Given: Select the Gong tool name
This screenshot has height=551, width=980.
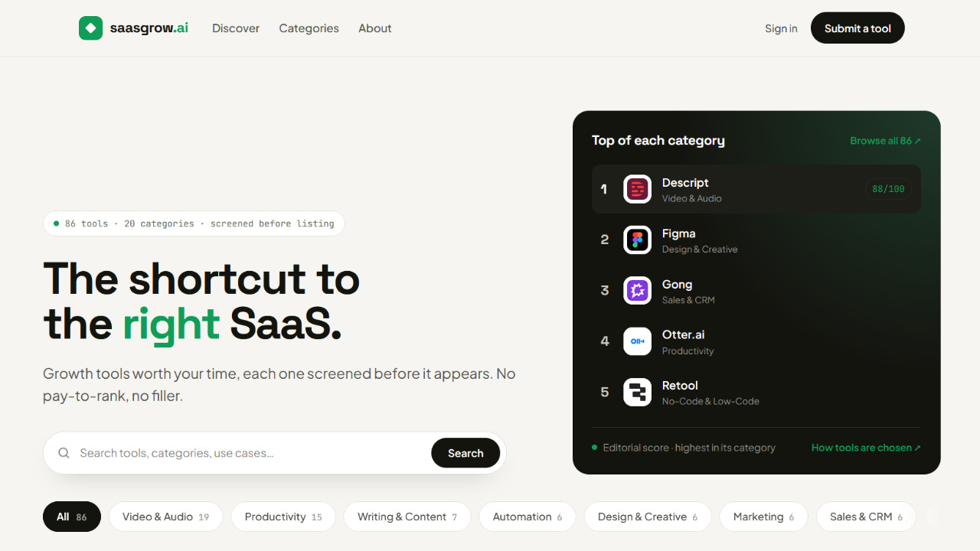Looking at the screenshot, I should [677, 284].
